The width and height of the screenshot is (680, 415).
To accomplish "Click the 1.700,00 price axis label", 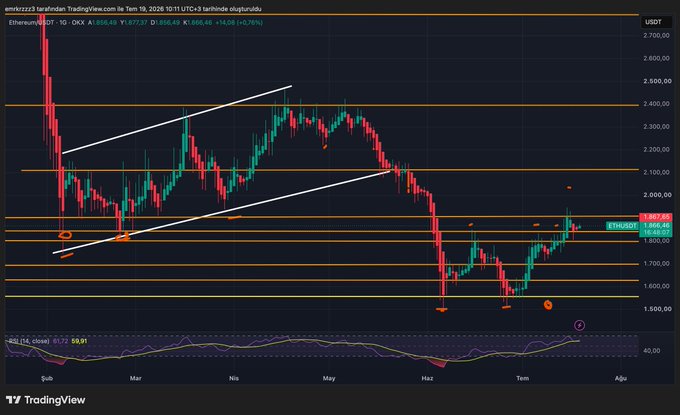I will [x=657, y=263].
